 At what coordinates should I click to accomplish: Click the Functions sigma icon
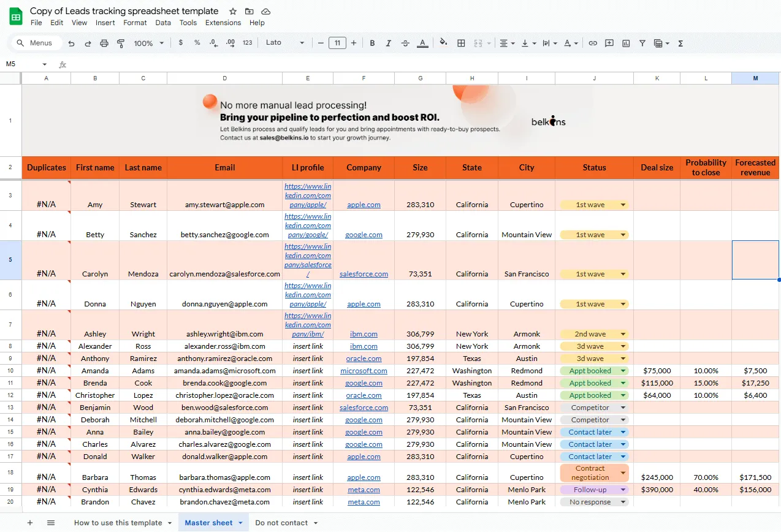[x=680, y=43]
